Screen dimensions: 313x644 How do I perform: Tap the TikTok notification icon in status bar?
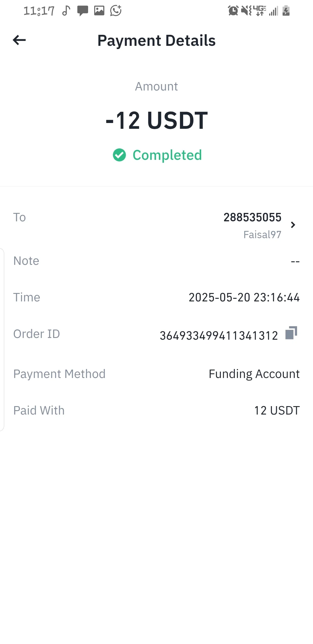(66, 11)
